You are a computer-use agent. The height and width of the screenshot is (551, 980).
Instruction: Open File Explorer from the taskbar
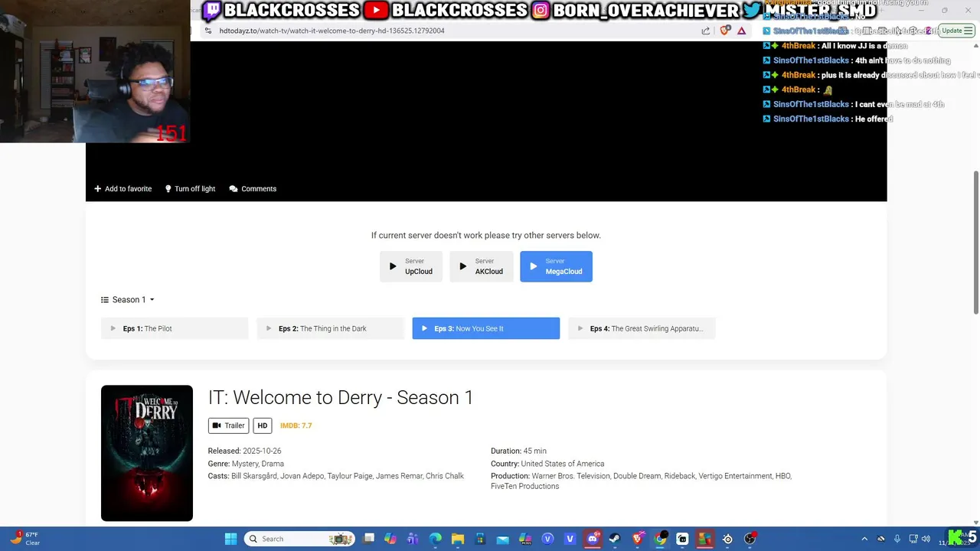458,539
